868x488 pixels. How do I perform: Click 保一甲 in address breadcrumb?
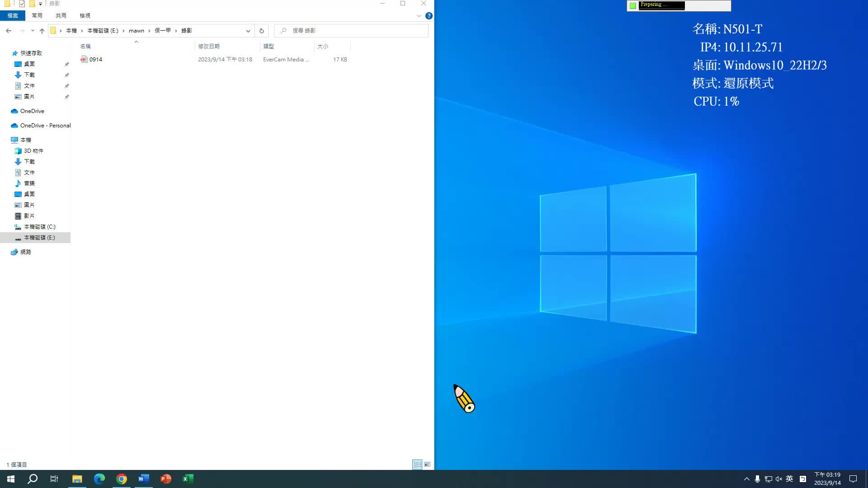point(163,31)
